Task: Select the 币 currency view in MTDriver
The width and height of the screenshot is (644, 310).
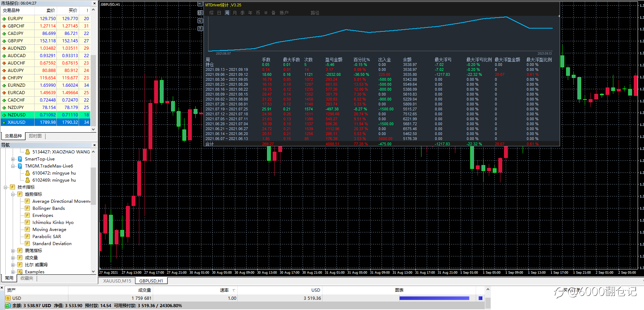Action: tap(258, 13)
